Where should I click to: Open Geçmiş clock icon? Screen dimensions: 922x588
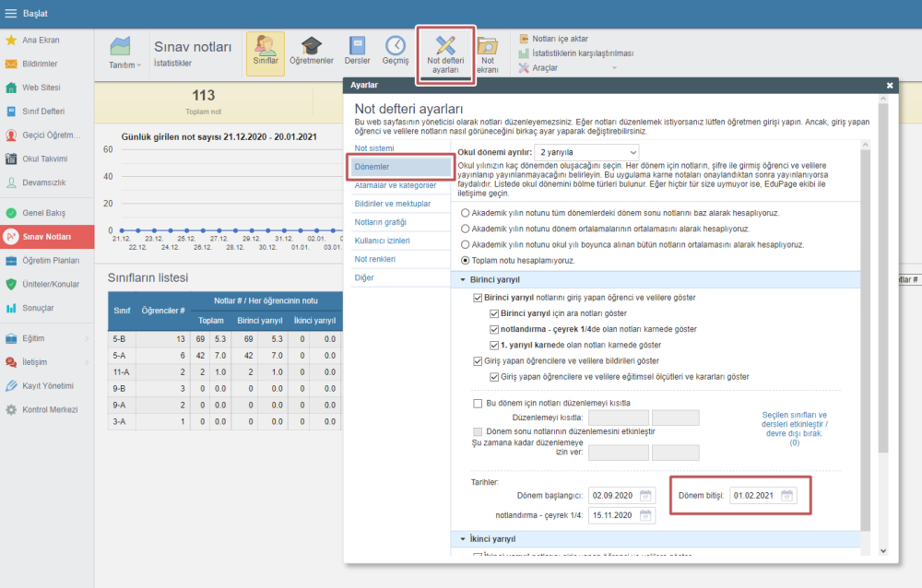click(x=396, y=45)
